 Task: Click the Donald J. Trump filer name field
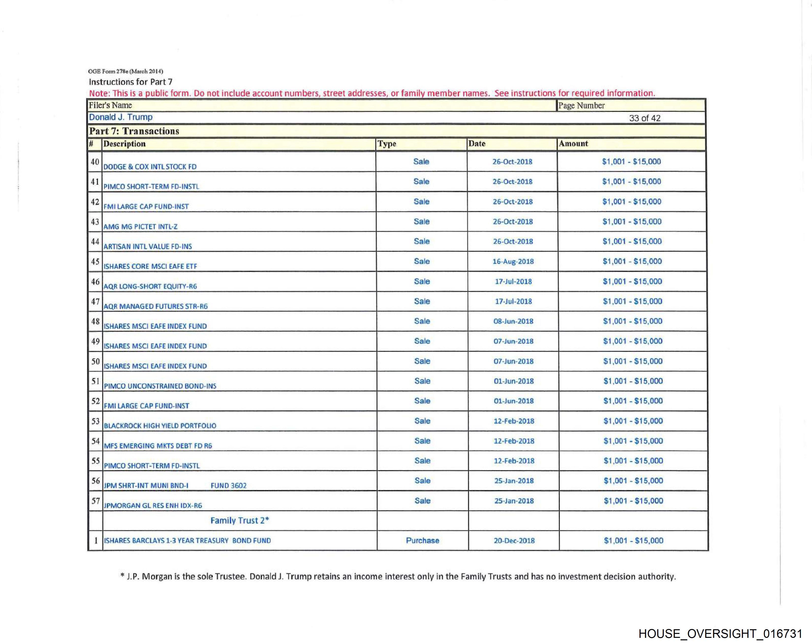coord(121,118)
